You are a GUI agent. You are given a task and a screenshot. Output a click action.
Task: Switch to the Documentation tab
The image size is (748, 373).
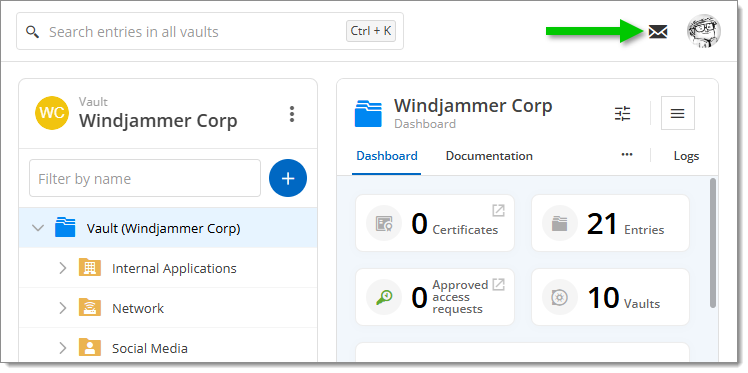click(x=489, y=156)
